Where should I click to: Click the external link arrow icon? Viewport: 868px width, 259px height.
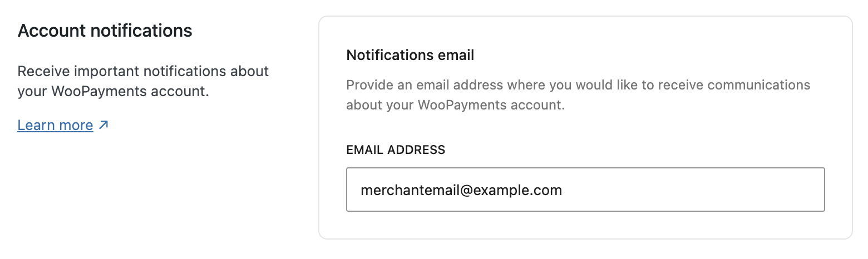103,126
